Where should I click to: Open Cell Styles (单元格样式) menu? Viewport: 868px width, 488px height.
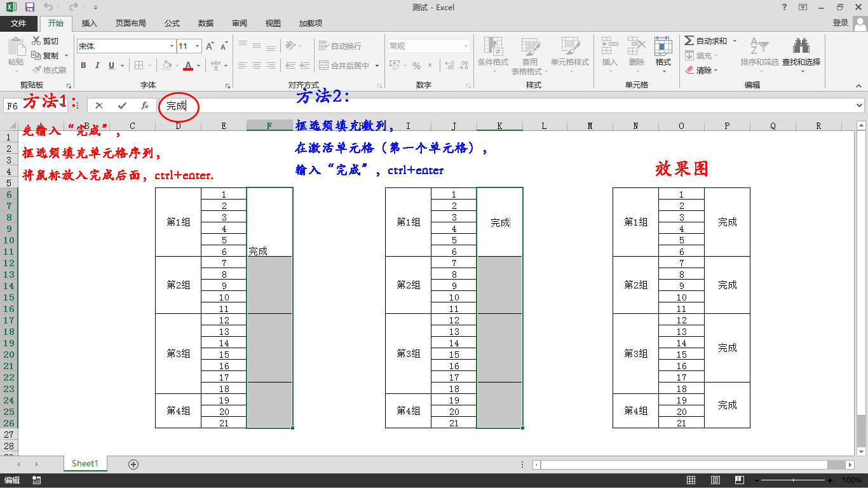pos(570,55)
